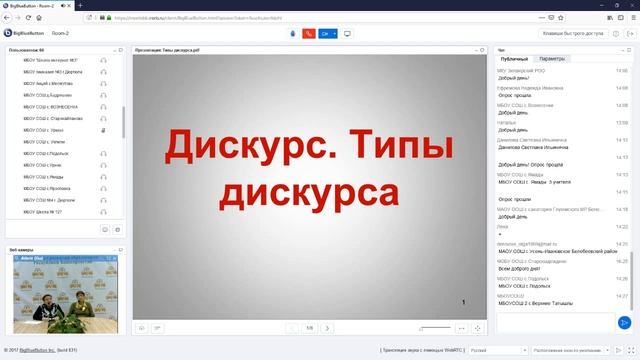The image size is (640, 360).
Task: Go to the previous slide
Action: (x=292, y=328)
